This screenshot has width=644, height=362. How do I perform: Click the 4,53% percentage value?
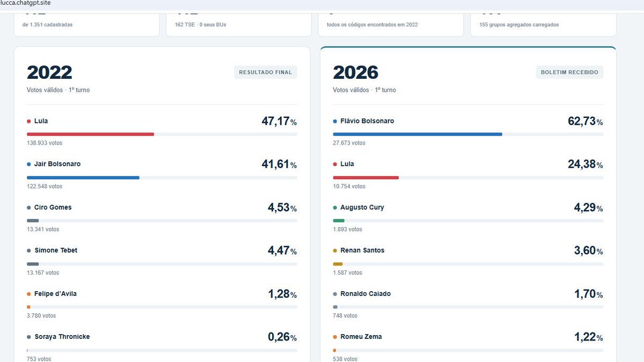pos(282,208)
